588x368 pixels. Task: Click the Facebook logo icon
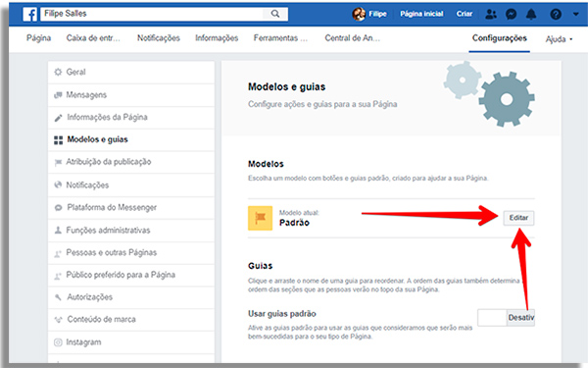point(30,15)
